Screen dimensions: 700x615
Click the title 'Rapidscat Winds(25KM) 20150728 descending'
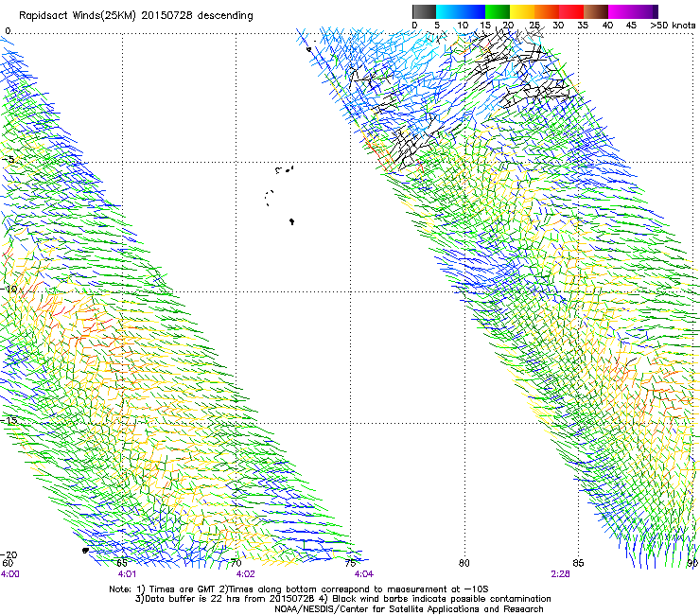[135, 16]
